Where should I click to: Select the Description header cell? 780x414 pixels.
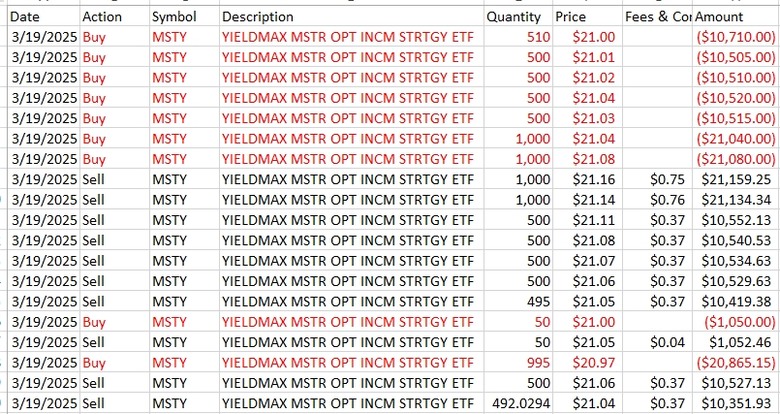[x=352, y=16]
